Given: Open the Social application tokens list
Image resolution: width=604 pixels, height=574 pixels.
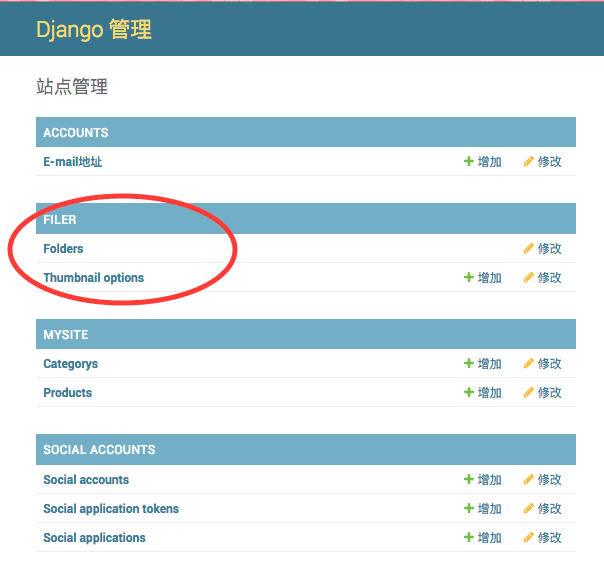Looking at the screenshot, I should [111, 509].
